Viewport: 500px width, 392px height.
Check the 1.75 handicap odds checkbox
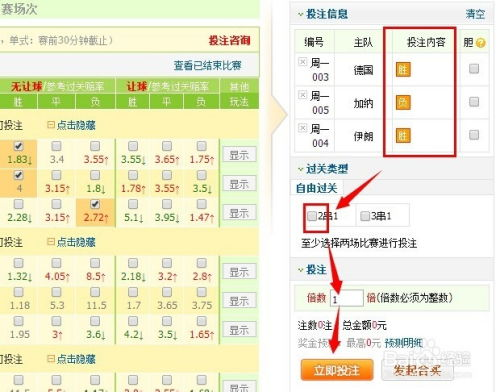[x=201, y=146]
